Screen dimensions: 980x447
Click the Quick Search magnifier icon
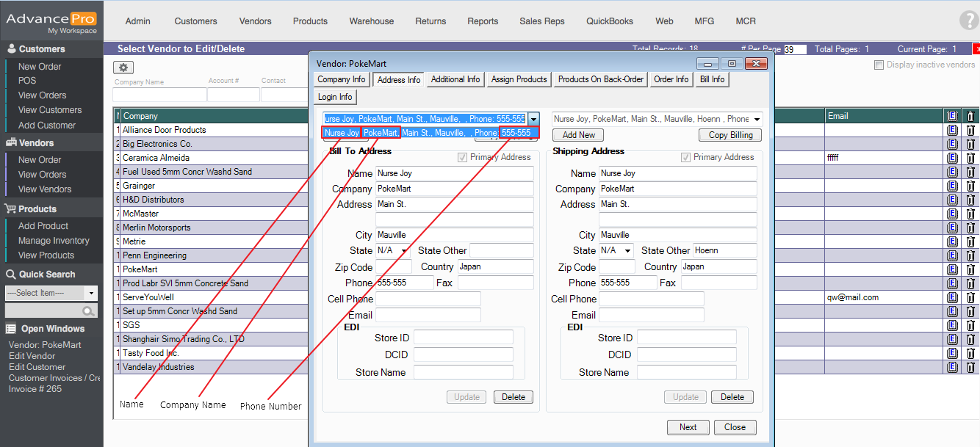point(90,311)
